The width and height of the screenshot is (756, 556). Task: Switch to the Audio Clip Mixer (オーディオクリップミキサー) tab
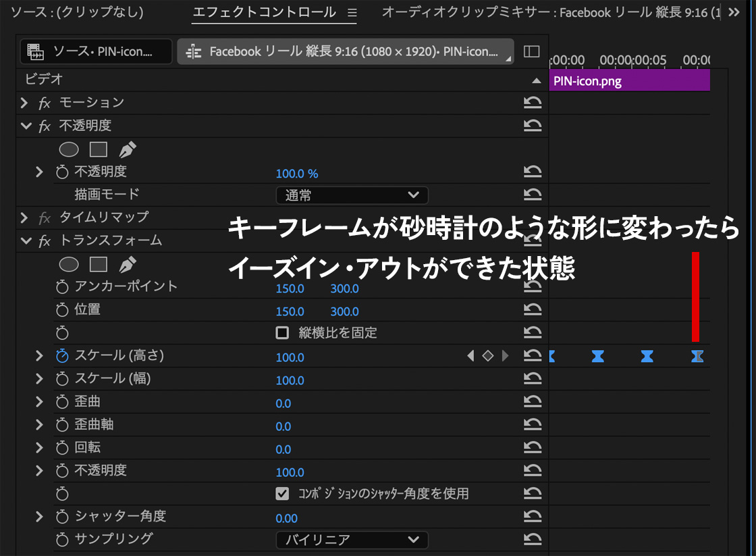point(550,12)
